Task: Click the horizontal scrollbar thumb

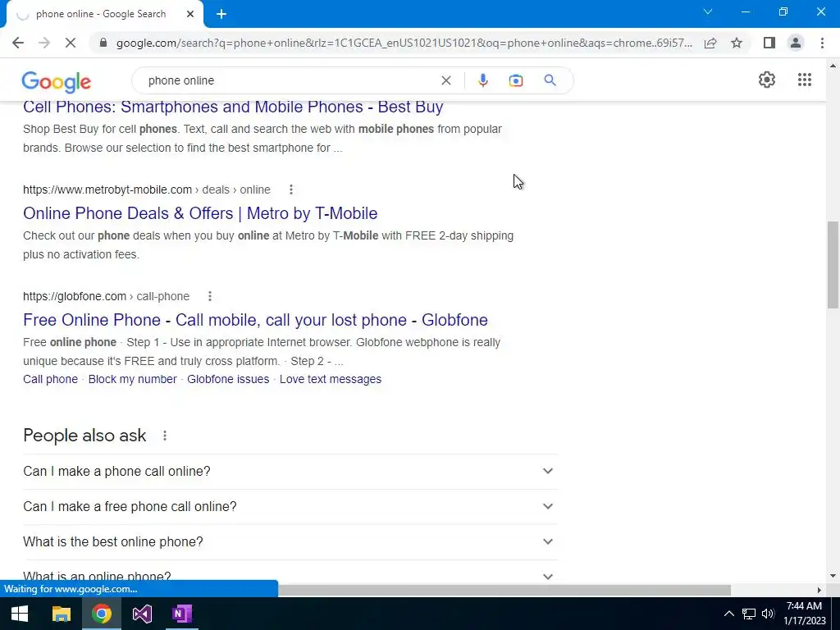Action: coord(504,591)
